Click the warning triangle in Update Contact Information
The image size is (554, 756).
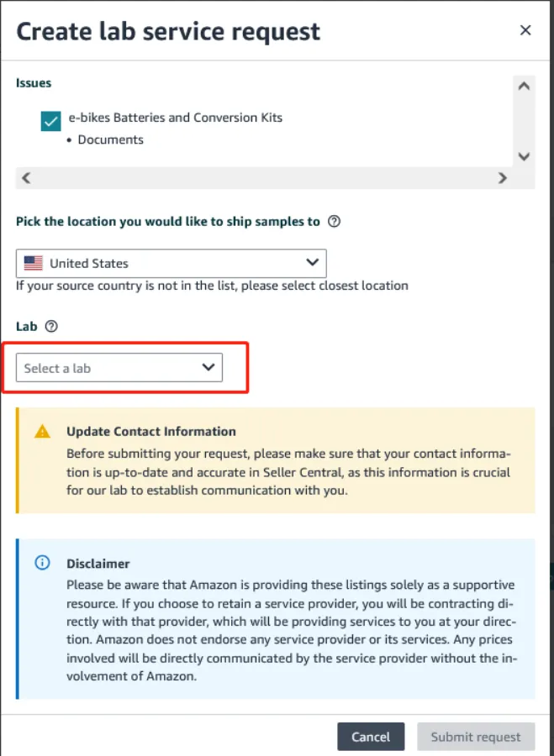(40, 431)
